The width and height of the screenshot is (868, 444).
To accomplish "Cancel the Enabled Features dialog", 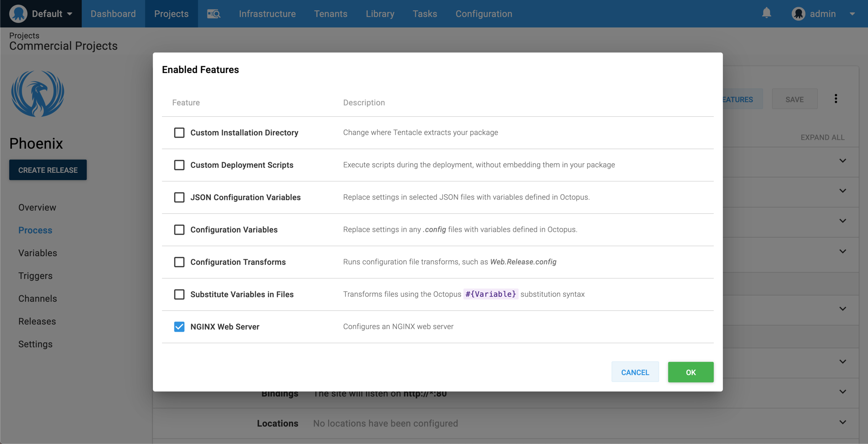I will (635, 372).
